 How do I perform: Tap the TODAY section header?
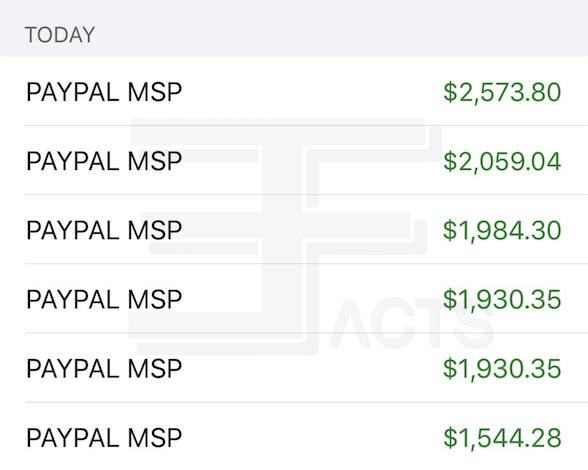[60, 35]
